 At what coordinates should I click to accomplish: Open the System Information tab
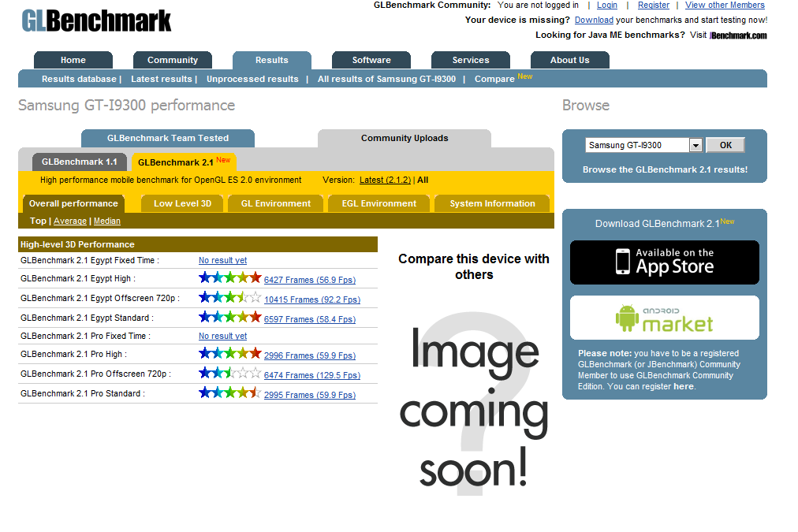point(492,203)
